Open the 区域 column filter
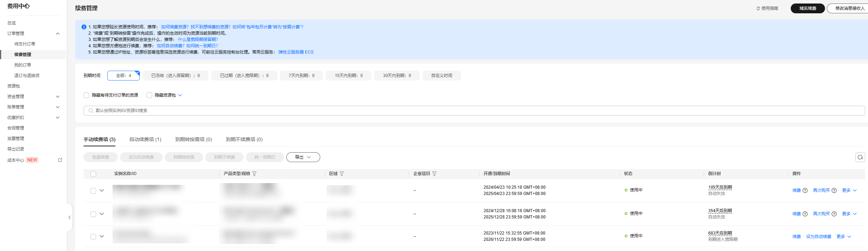The width and height of the screenshot is (868, 251). pos(342,174)
